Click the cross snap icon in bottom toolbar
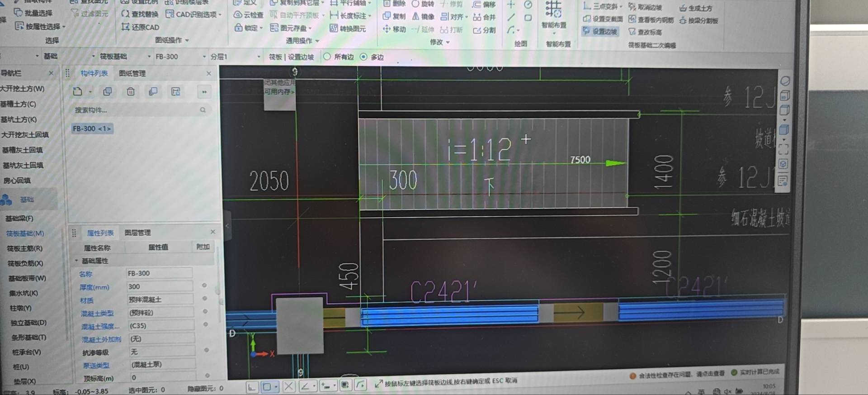Image resolution: width=868 pixels, height=395 pixels. 288,386
